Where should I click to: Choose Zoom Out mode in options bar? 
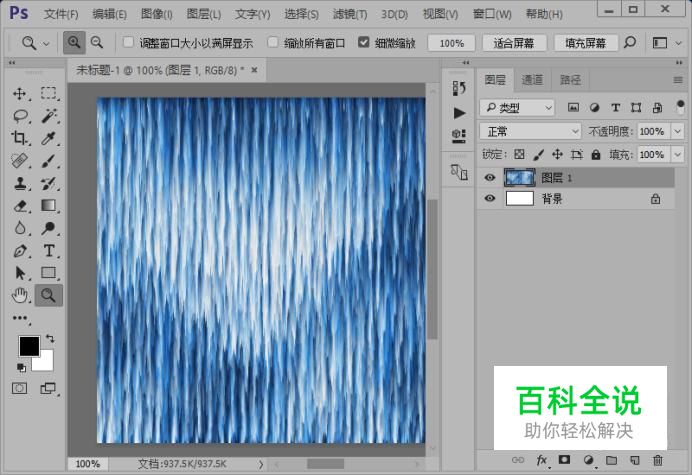(x=97, y=43)
